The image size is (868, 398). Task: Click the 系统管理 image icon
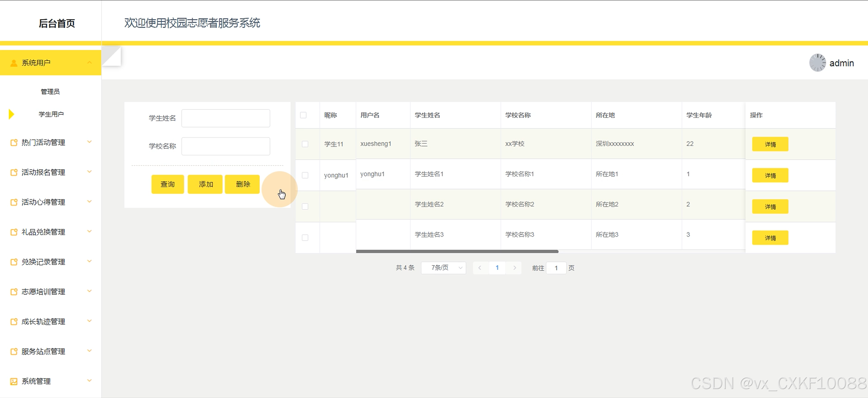14,381
